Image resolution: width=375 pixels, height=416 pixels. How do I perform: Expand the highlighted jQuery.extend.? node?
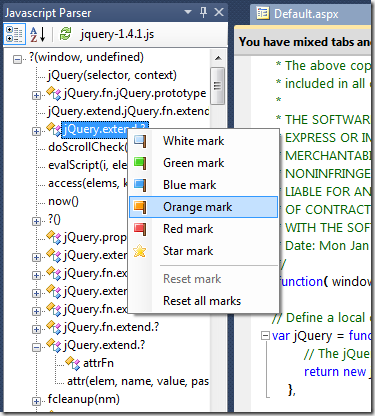point(36,131)
